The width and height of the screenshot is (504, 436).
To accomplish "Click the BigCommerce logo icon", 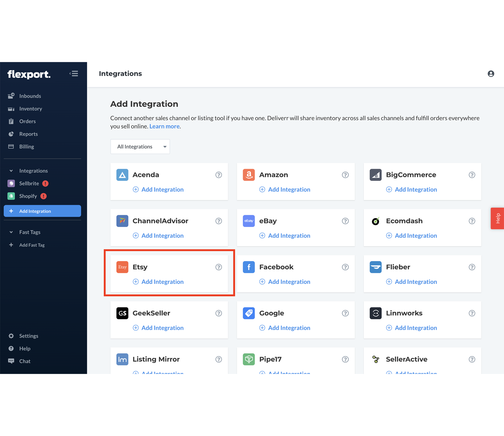I will point(376,175).
